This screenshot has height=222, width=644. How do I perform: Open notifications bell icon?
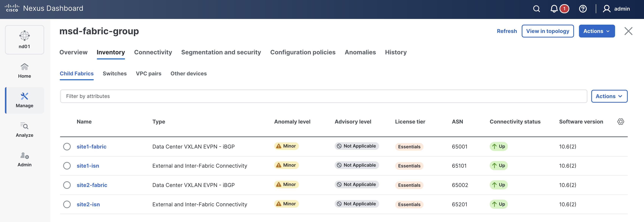coord(554,9)
